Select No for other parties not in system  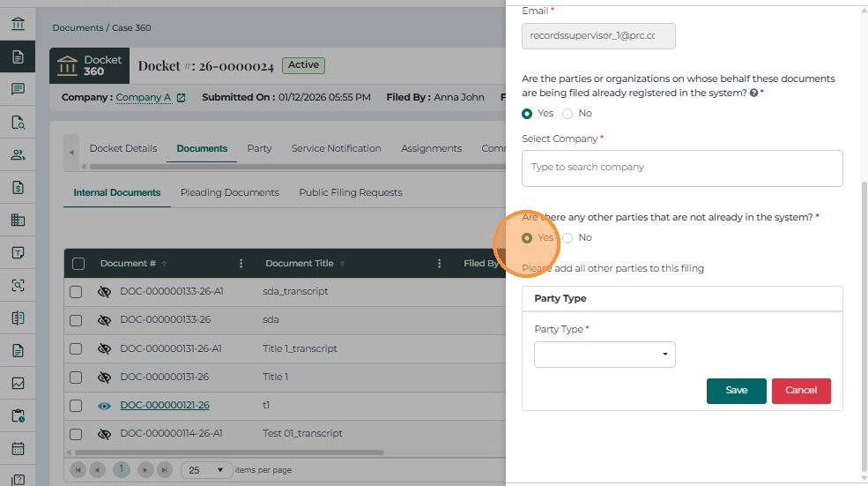pos(568,238)
